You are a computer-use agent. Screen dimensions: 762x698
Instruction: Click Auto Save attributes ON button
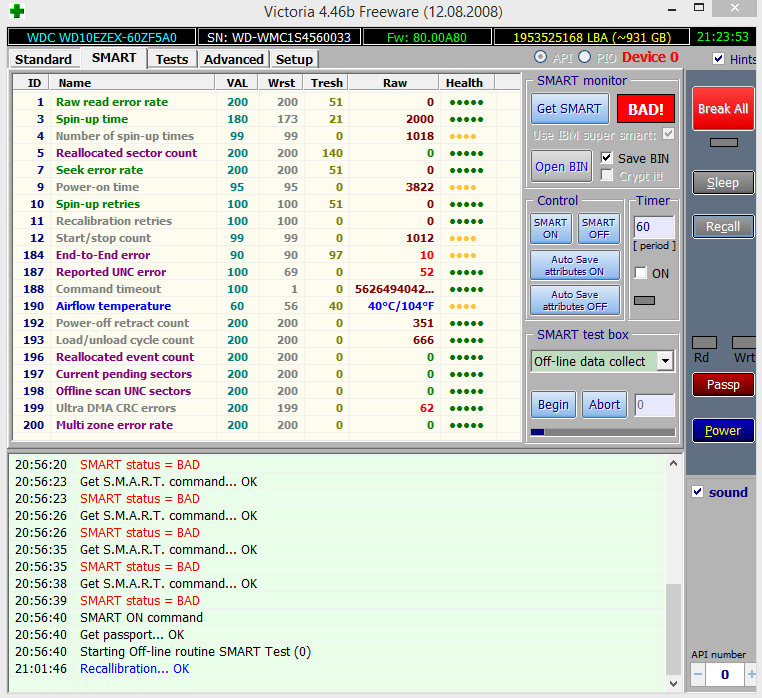(574, 265)
